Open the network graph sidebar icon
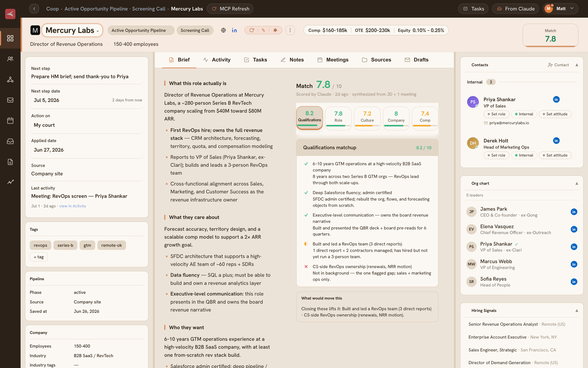Screen dimensions: 588x368 [x=10, y=80]
